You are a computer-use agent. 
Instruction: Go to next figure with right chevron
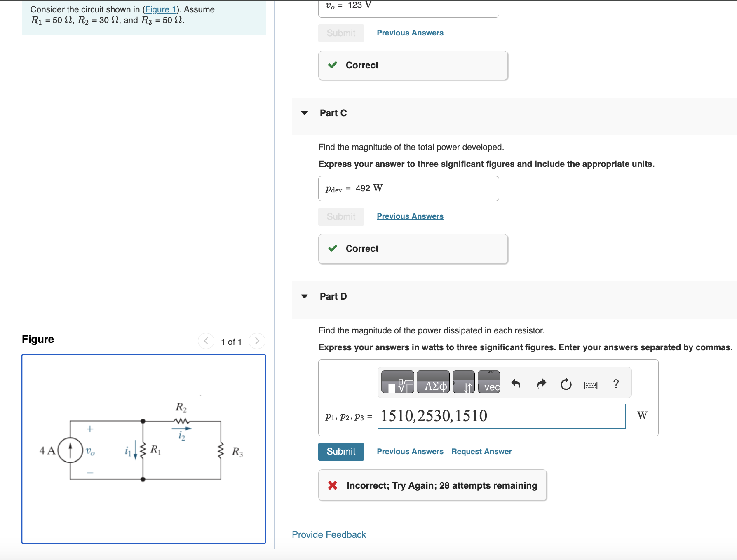(x=257, y=341)
